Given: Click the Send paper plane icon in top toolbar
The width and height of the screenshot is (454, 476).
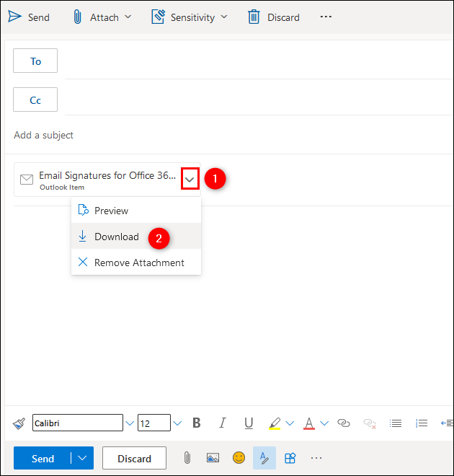Looking at the screenshot, I should point(14,17).
